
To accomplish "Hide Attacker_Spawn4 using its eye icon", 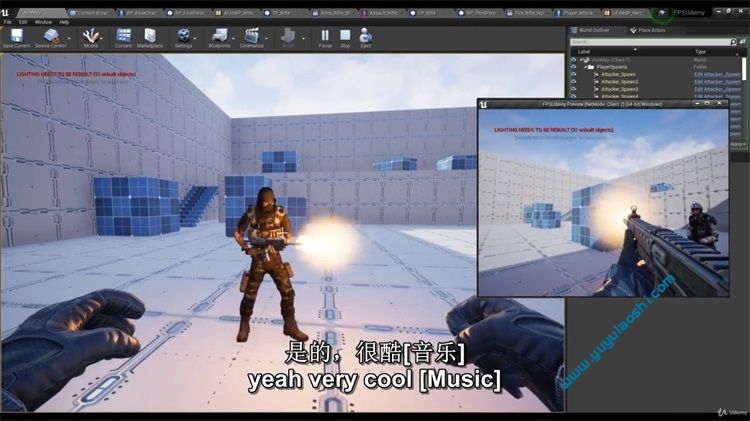I will click(x=574, y=96).
